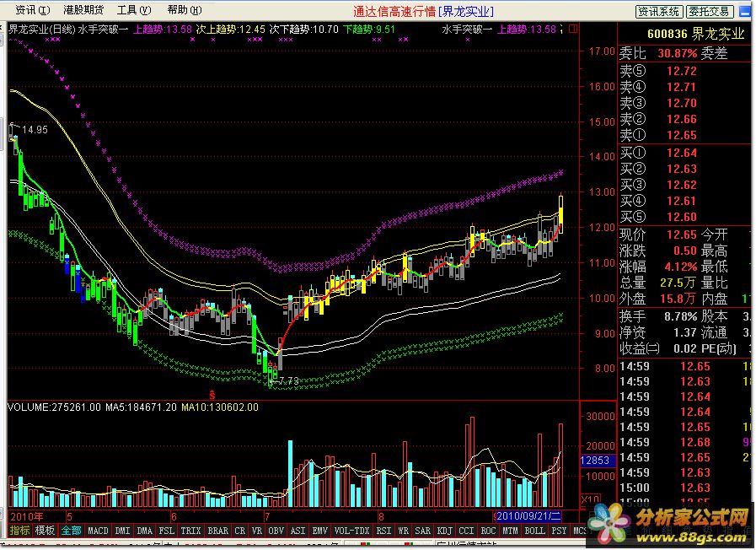Viewport: 756px width, 550px height.
Task: Click the 次上趋势:12.45 indicator label
Action: (230, 29)
